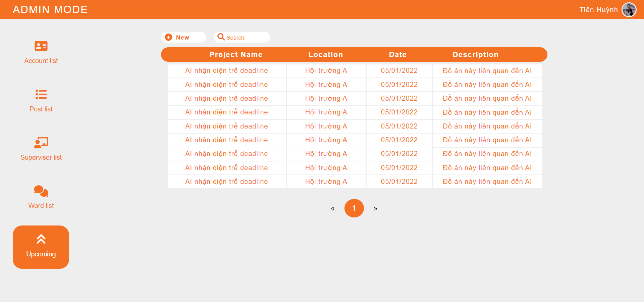Click the Tiên Huỳnh username text
This screenshot has height=302, width=644.
[x=598, y=10]
